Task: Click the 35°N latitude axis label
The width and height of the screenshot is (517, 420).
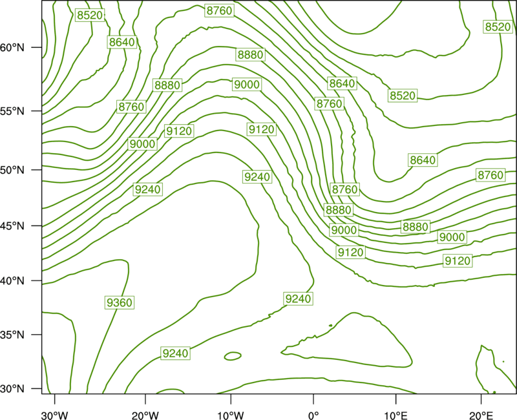Action: (x=12, y=335)
